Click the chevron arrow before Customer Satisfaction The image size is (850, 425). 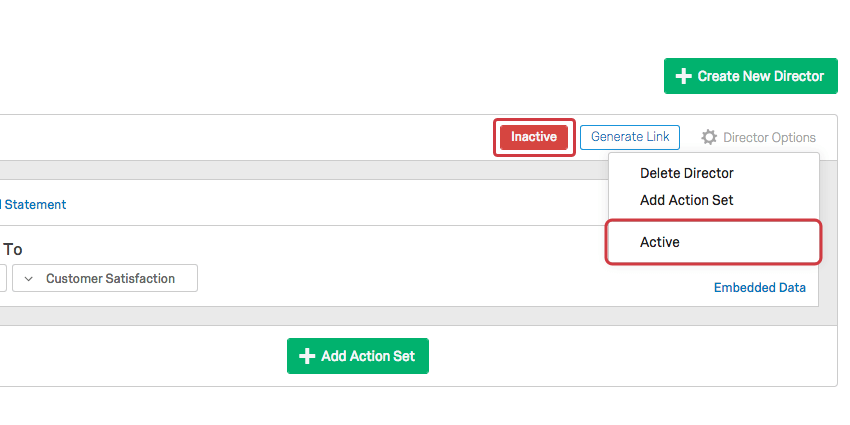pyautogui.click(x=30, y=278)
